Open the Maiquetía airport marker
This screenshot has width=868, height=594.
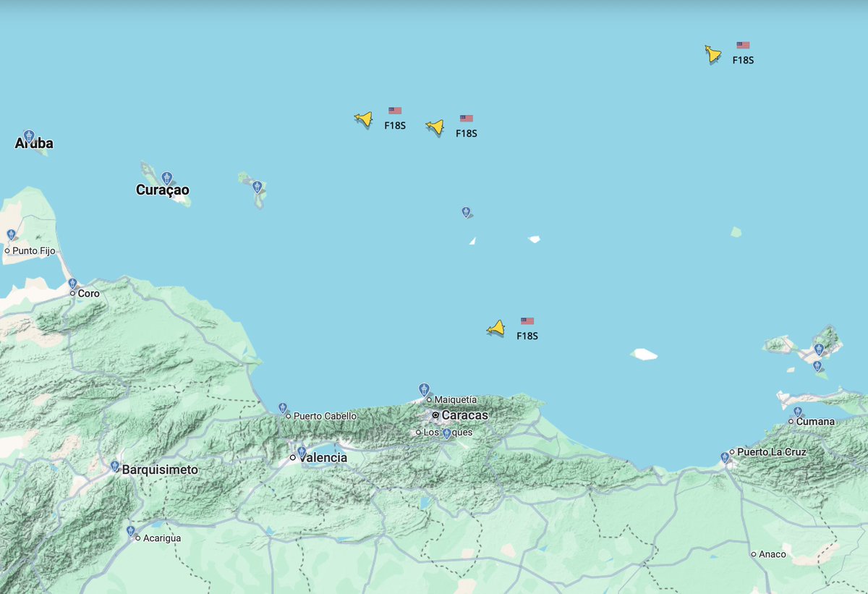coord(425,389)
